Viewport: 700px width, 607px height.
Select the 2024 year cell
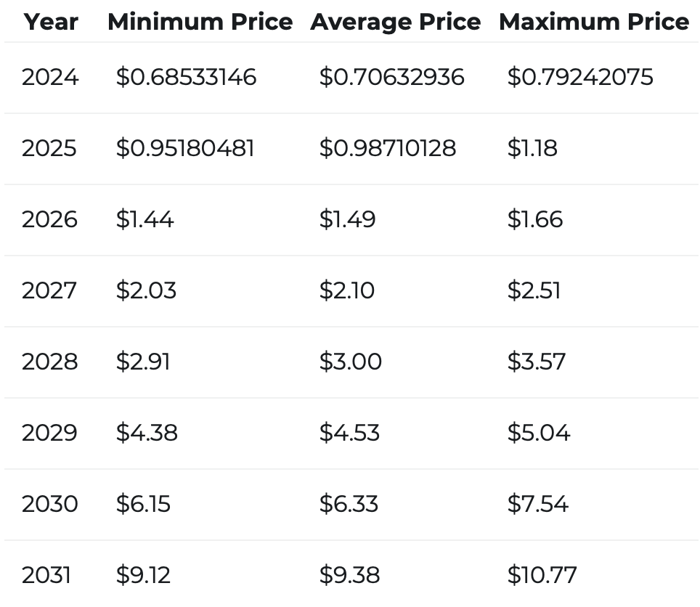coord(50,77)
